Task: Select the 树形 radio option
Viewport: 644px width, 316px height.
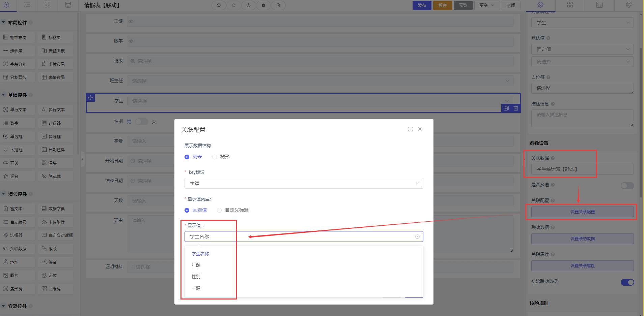Action: (215, 157)
